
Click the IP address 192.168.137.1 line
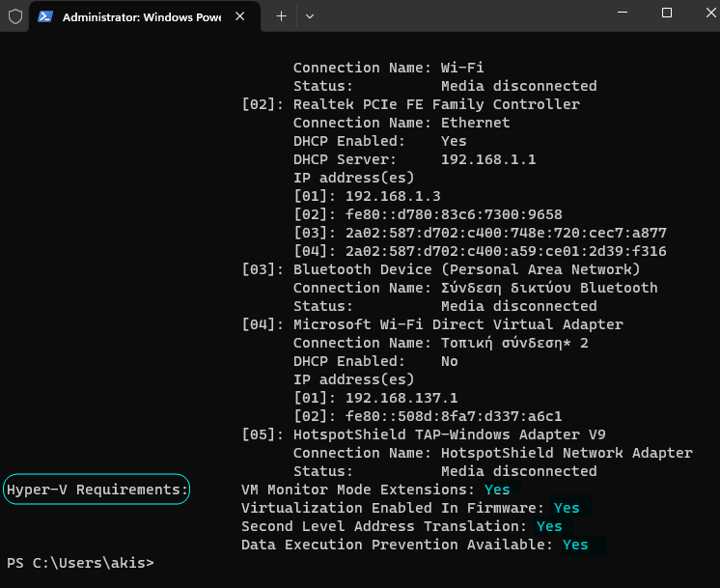pos(375,398)
